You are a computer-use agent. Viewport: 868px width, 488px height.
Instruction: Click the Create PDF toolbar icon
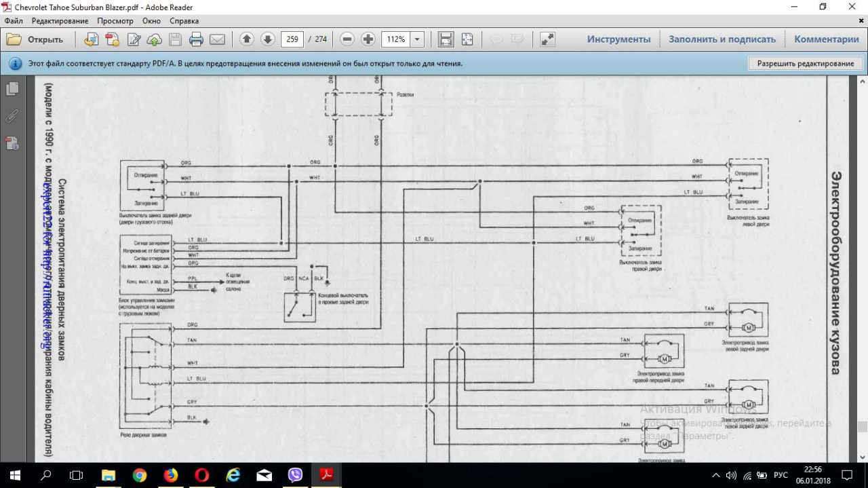(112, 39)
